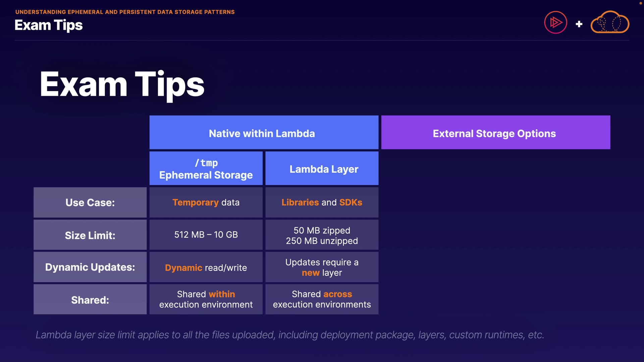
Task: Select the Shared row label
Action: point(90,300)
